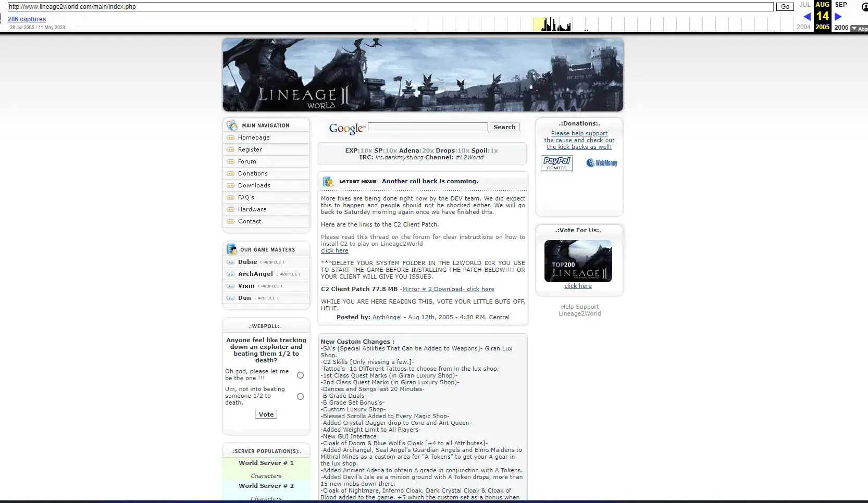Image resolution: width=868 pixels, height=503 pixels.
Task: Open the 286 captures link
Action: (27, 19)
